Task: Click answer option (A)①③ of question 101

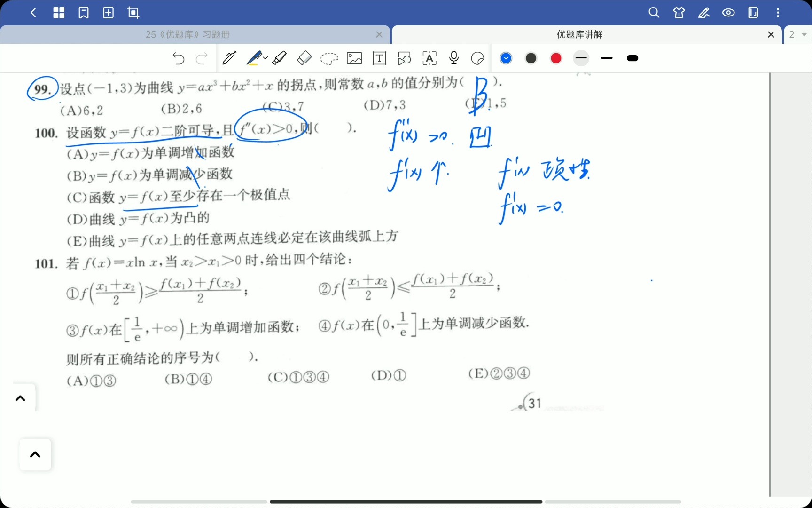Action: point(91,381)
